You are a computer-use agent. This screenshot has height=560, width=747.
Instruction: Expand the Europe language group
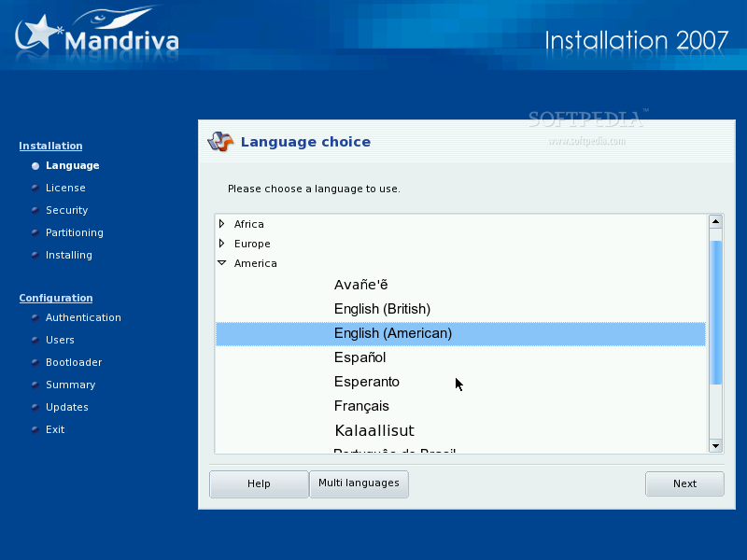point(221,244)
